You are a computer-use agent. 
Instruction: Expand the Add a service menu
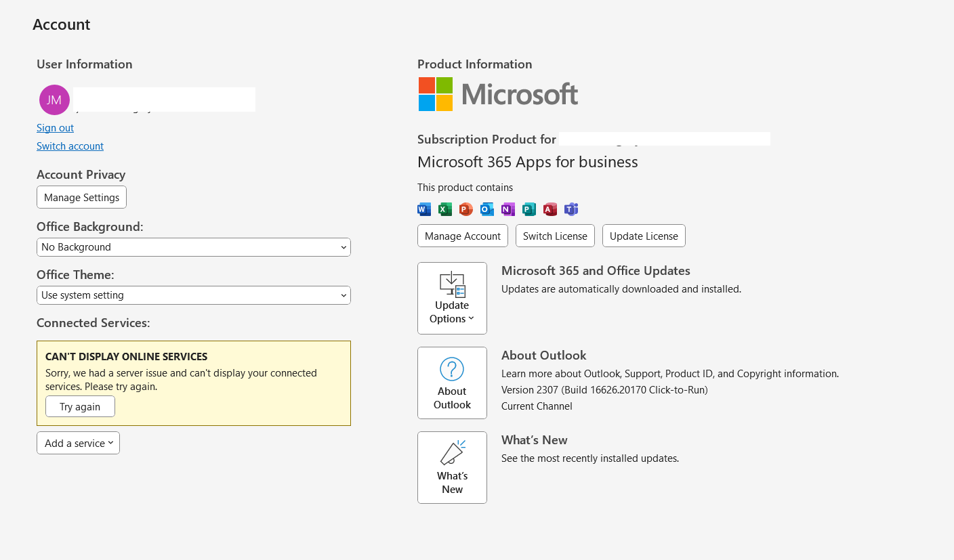pos(78,443)
